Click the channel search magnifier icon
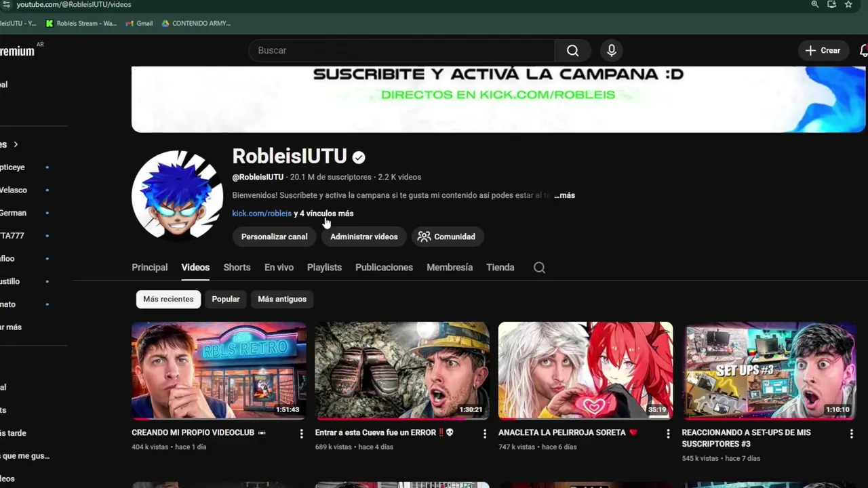 click(539, 268)
